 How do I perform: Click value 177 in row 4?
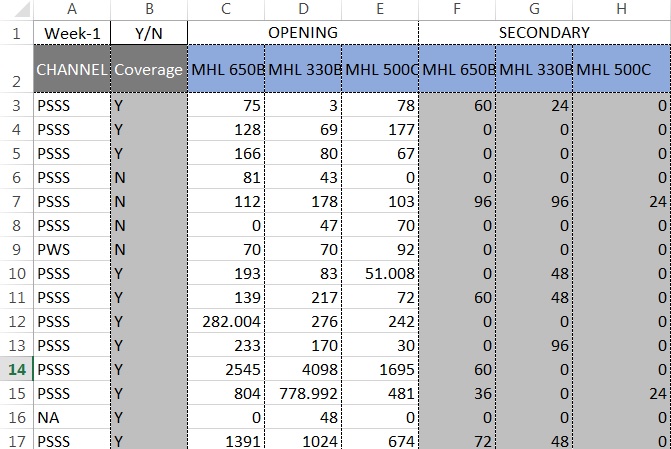(380, 129)
